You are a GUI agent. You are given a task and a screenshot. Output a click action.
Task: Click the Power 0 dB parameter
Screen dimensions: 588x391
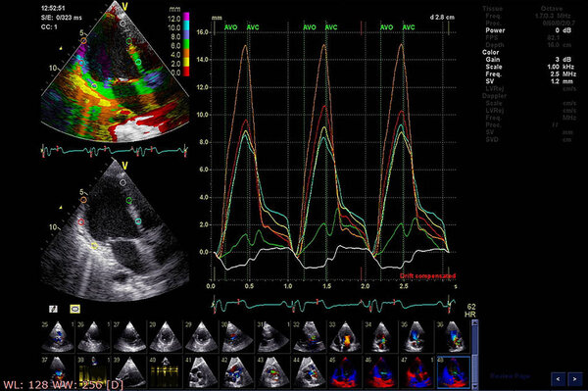pyautogui.click(x=528, y=30)
